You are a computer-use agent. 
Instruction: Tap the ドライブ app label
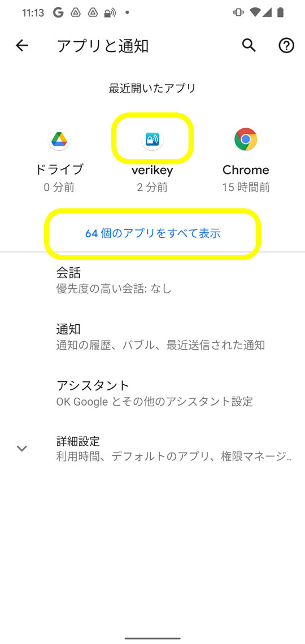click(x=59, y=169)
